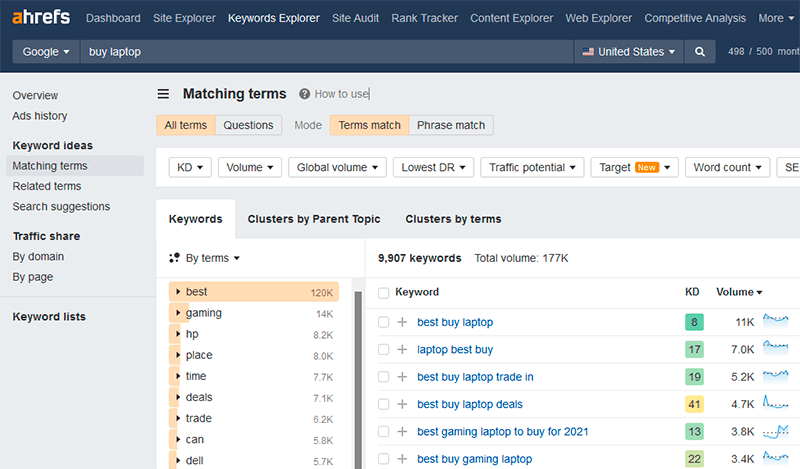
Task: Check 'best buy laptop deals' checkbox
Action: tap(384, 404)
